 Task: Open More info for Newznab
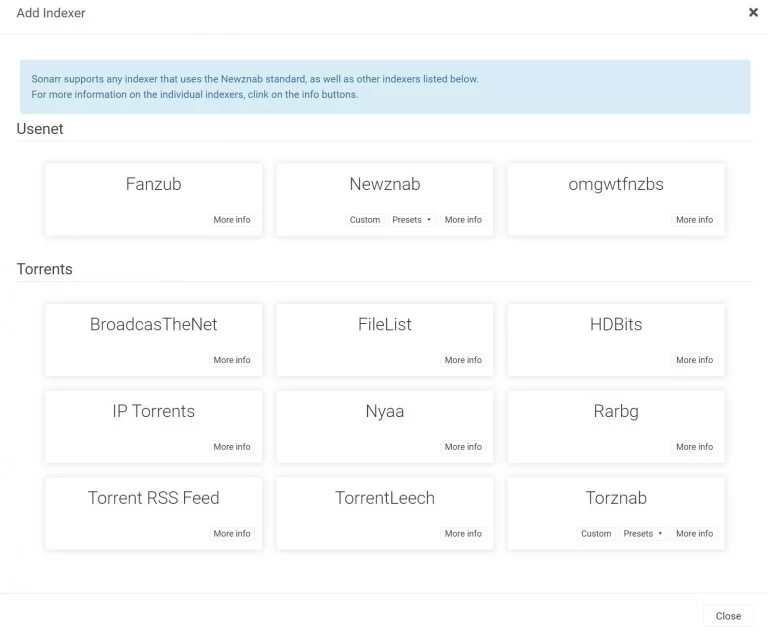[x=463, y=220]
